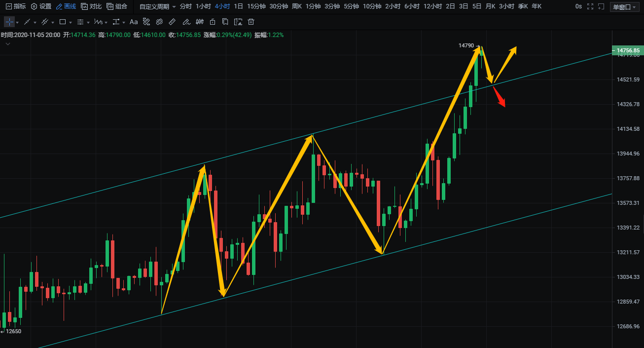Click the 14756.85 current price label
Image resolution: width=644 pixels, height=348 pixels.
[x=627, y=50]
